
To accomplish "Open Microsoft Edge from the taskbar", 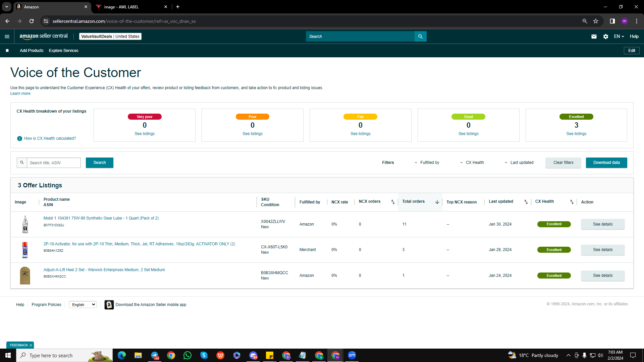I will click(x=121, y=355).
